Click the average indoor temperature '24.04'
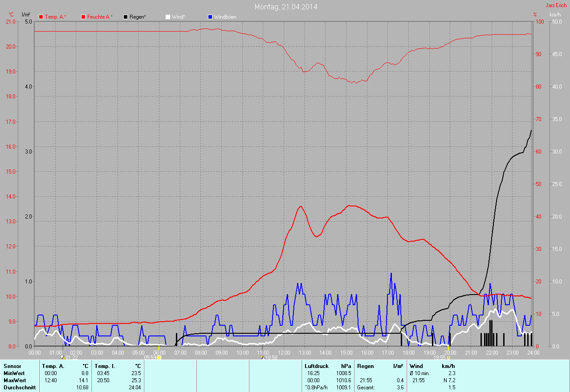 coord(134,388)
